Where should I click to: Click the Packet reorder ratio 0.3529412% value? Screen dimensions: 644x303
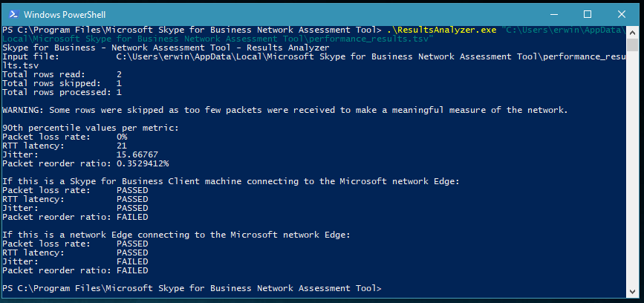143,163
